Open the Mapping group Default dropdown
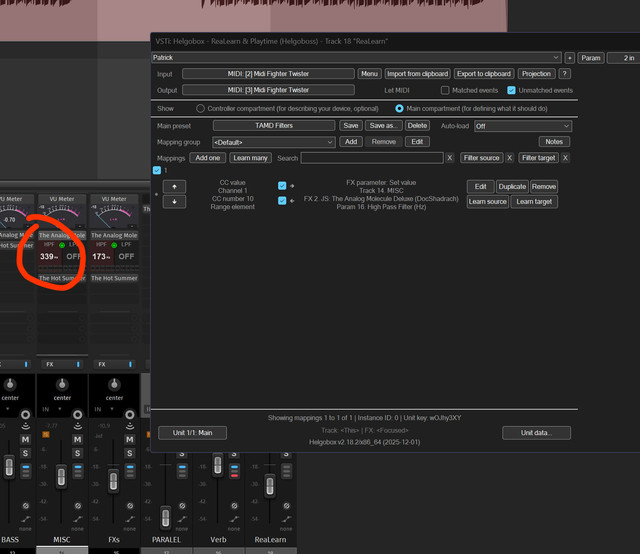Image resolution: width=640 pixels, height=554 pixels. pos(273,142)
